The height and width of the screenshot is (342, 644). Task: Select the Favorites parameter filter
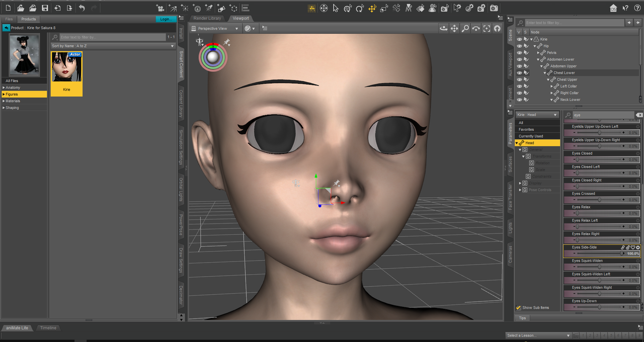[x=526, y=129]
